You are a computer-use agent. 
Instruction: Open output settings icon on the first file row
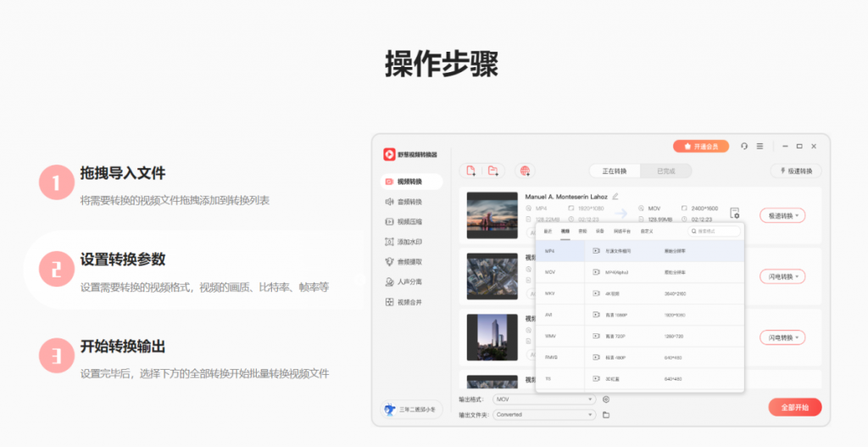pos(735,213)
